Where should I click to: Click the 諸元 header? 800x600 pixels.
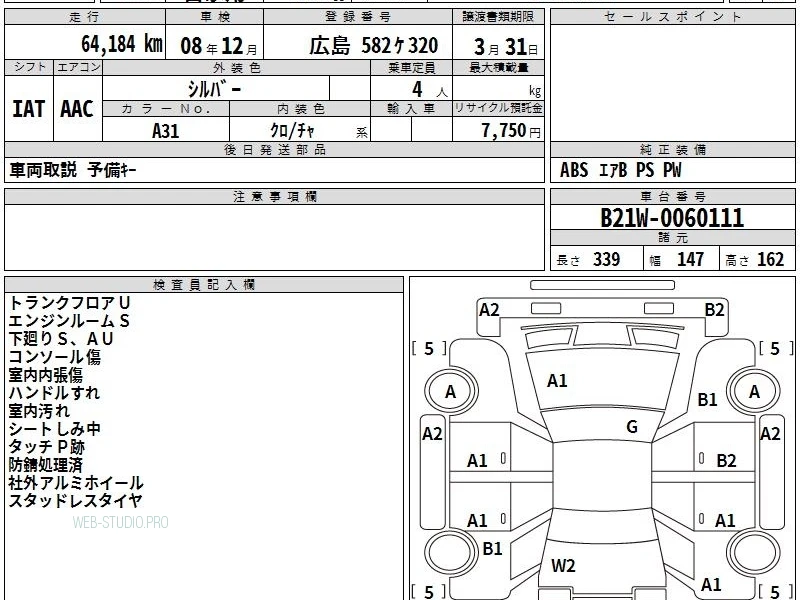coord(673,237)
